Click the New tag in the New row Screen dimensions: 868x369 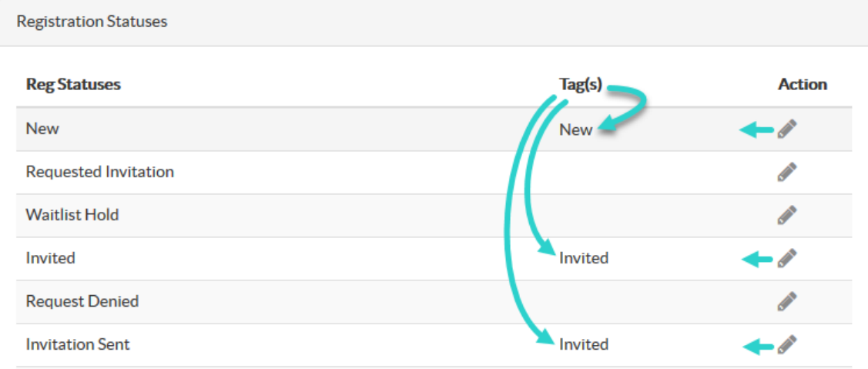(x=576, y=129)
